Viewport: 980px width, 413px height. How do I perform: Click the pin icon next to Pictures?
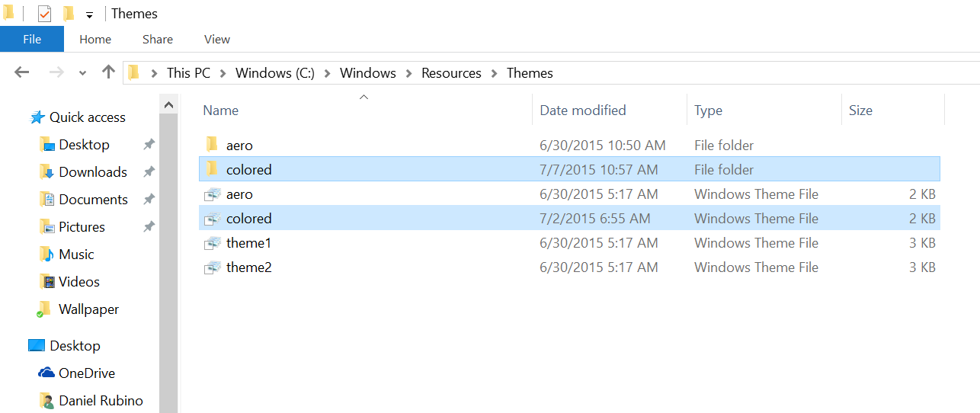(x=149, y=227)
